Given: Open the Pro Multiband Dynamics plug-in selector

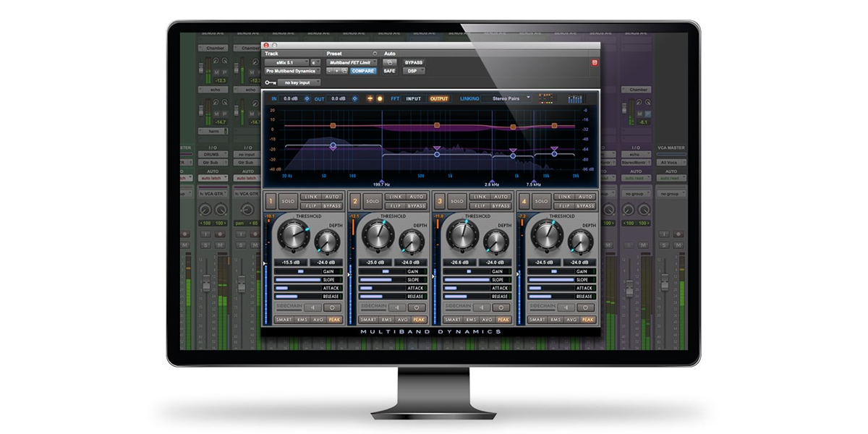Looking at the screenshot, I should [x=293, y=71].
